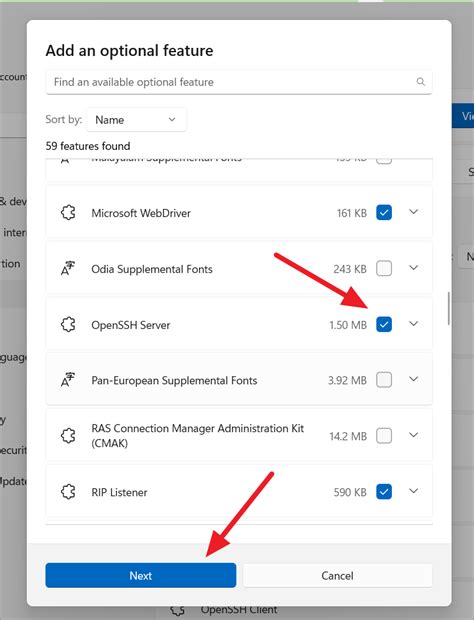Click the 1.50 MB size value

[x=348, y=325]
